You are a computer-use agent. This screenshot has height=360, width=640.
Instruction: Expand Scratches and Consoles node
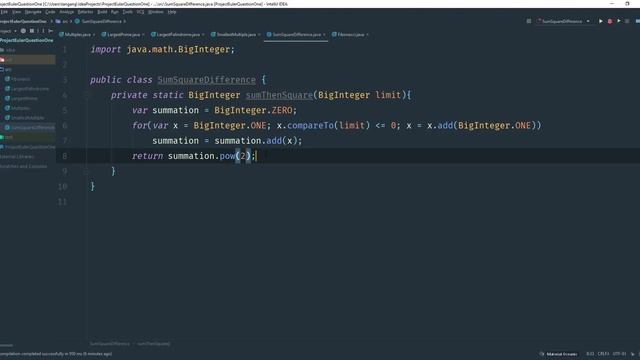point(24,167)
